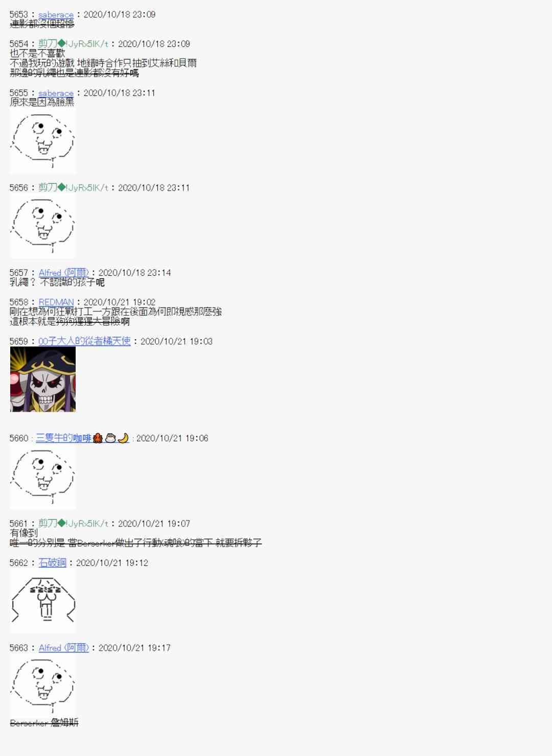Click the coffee cup emoji icon
The height and width of the screenshot is (756, 552).
[x=110, y=438]
